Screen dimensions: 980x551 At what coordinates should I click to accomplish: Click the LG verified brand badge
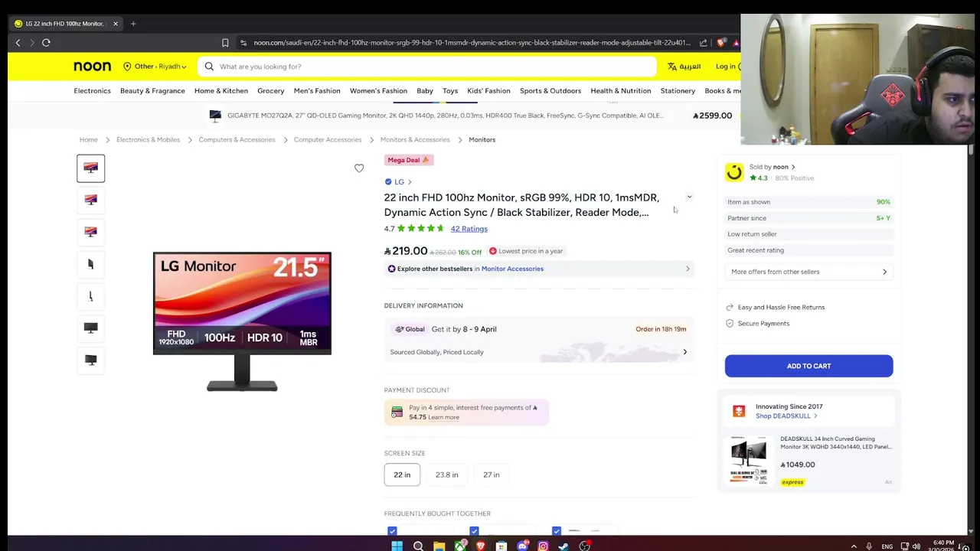point(388,182)
